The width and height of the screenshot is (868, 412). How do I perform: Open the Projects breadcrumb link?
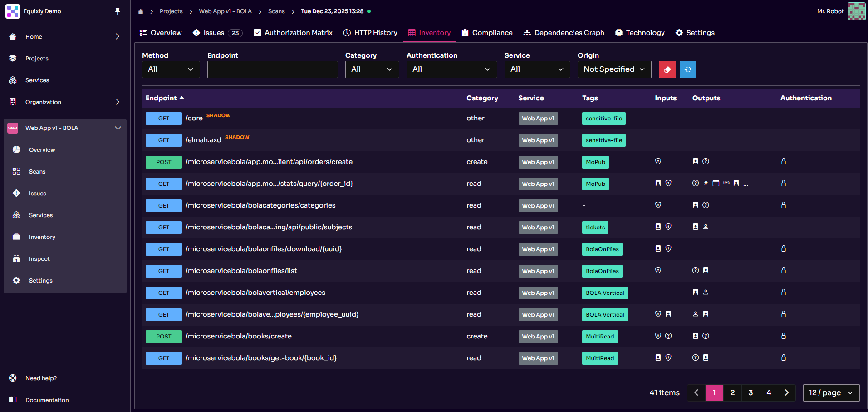[171, 11]
